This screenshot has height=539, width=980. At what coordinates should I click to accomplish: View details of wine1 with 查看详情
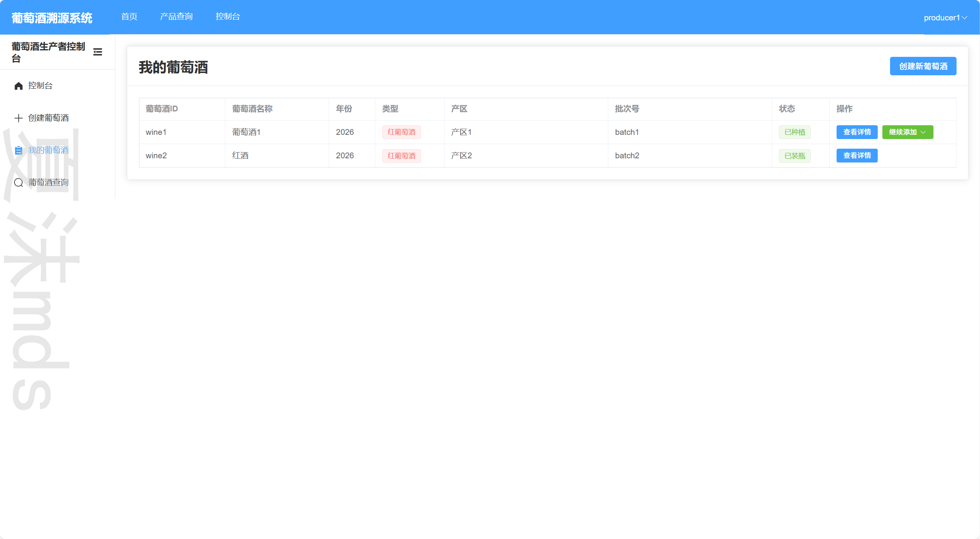coord(857,132)
